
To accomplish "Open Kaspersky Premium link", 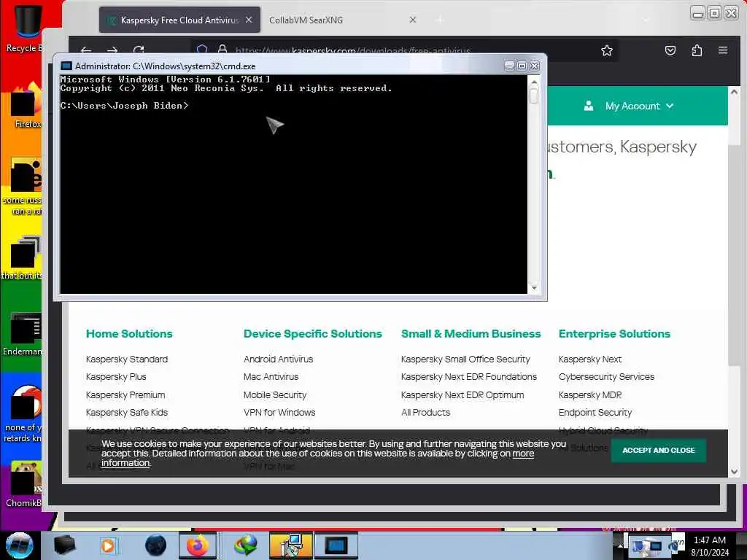I will (x=125, y=394).
